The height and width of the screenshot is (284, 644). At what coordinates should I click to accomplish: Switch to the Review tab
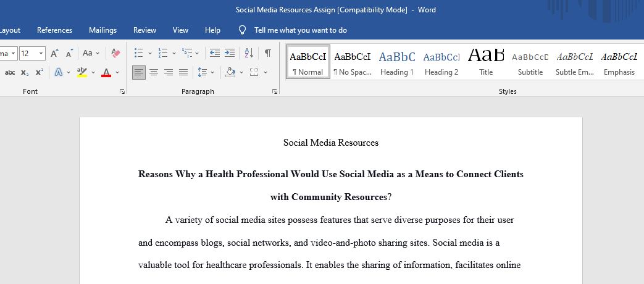144,30
